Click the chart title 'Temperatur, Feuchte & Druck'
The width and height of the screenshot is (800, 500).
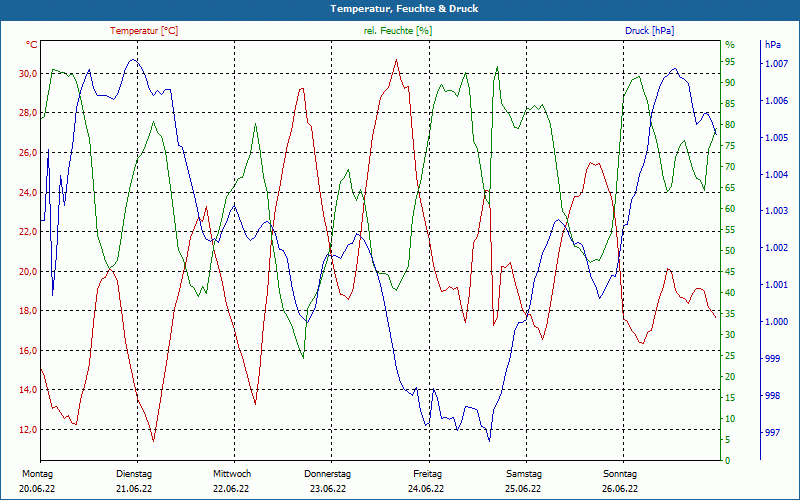[x=404, y=9]
